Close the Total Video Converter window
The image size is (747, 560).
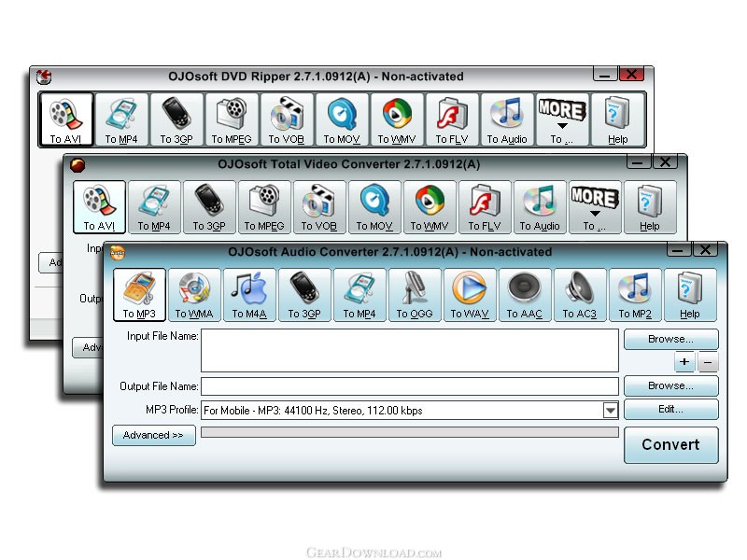[x=665, y=161]
